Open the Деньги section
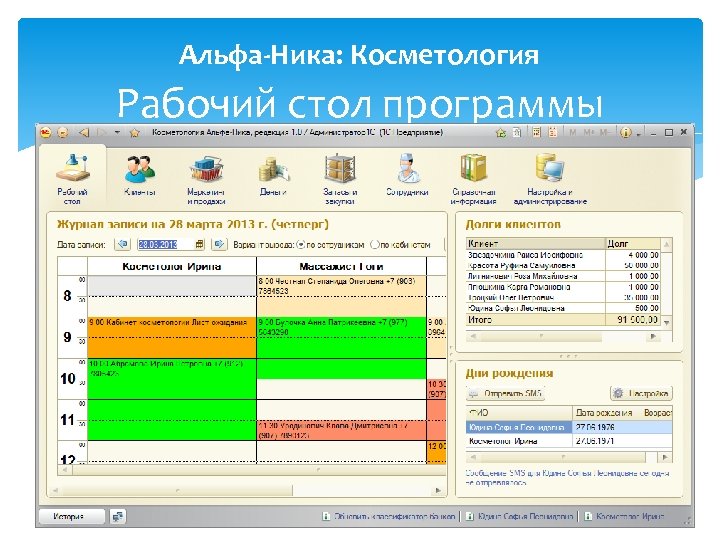 [273, 177]
